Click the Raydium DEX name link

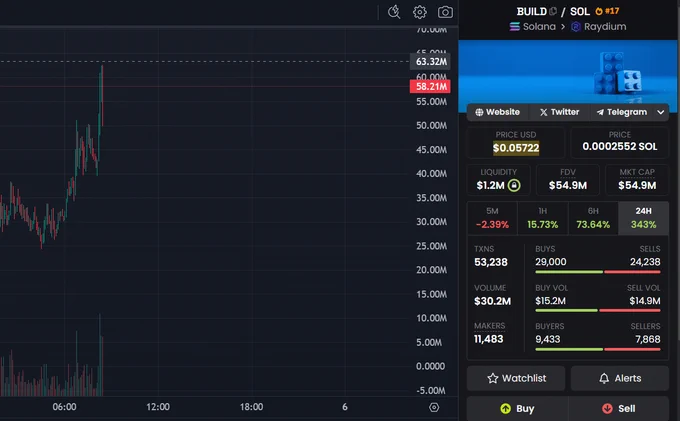coord(605,27)
